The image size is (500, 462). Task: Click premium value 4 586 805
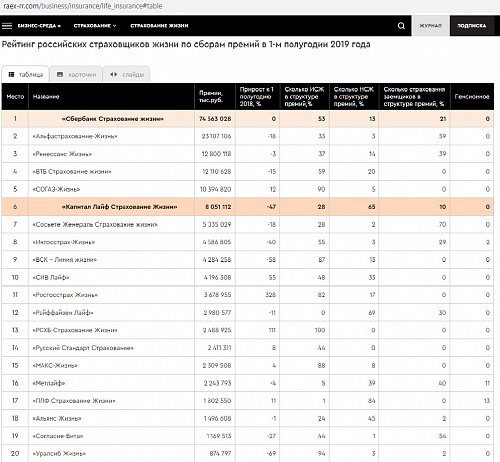pyautogui.click(x=217, y=242)
